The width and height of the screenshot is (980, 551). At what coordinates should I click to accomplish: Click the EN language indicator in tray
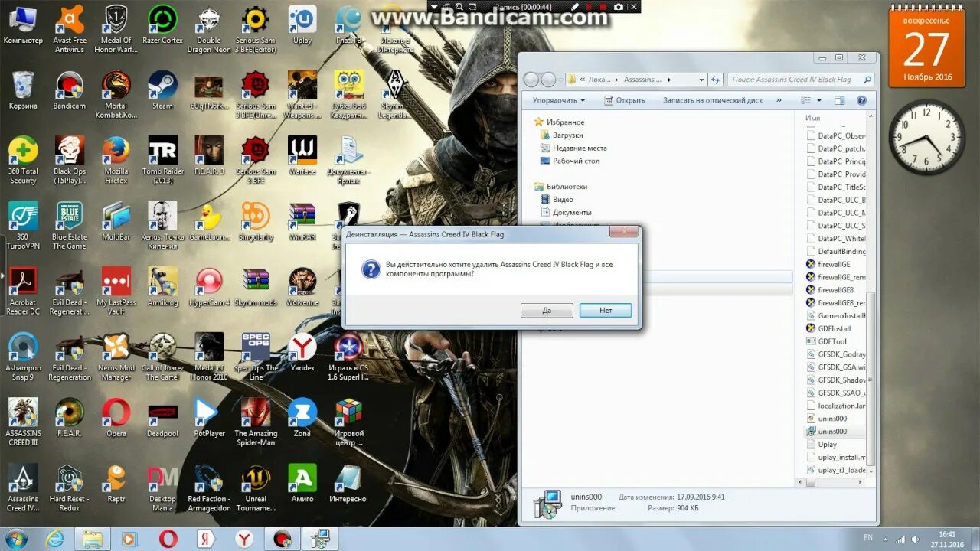(867, 537)
